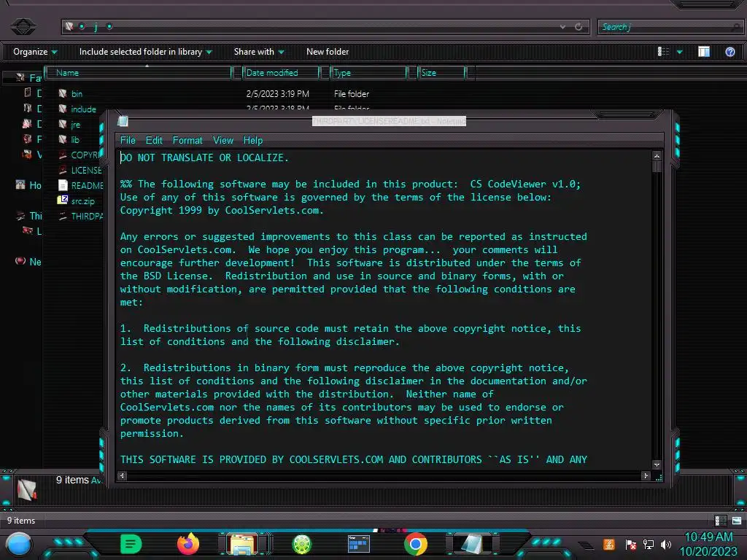Click 'bin' date 2/5/2023 3:19 PM

coord(278,94)
